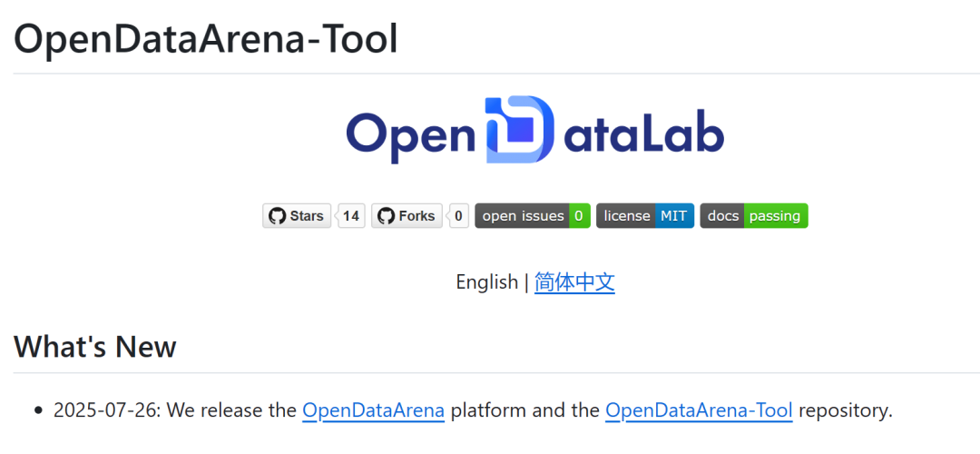Click the OpenDataArena-Tool page heading
This screenshot has height=454, width=980.
click(206, 39)
